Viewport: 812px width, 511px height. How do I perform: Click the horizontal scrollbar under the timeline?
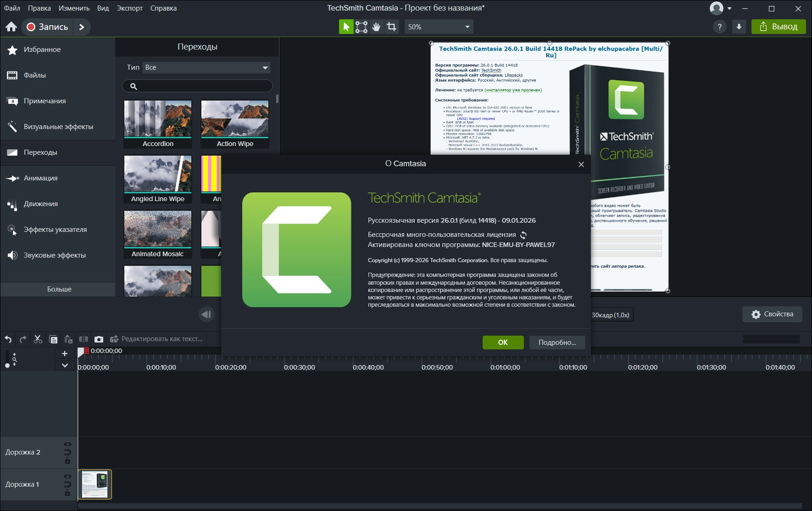[x=440, y=506]
